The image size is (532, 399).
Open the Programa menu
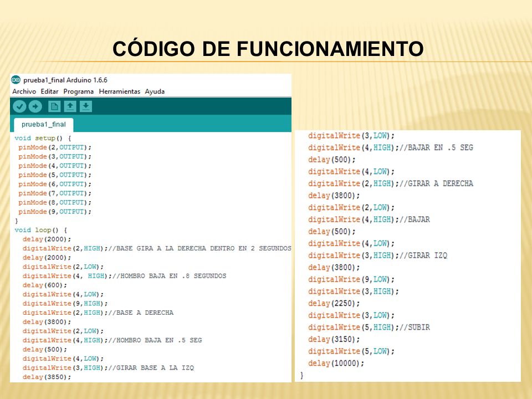[x=78, y=91]
